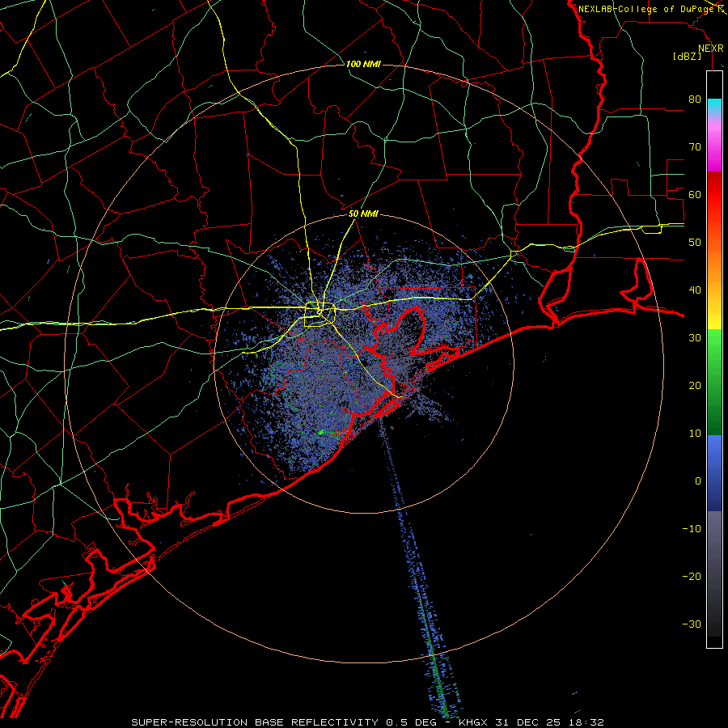Click the 40 value on the dBZ scale
The image size is (728, 728).
[695, 290]
